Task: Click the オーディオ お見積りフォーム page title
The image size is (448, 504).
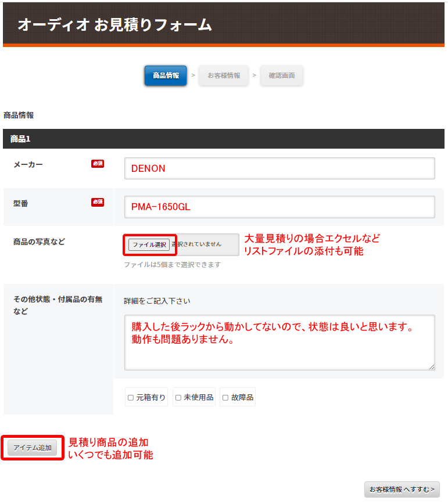Action: [114, 24]
